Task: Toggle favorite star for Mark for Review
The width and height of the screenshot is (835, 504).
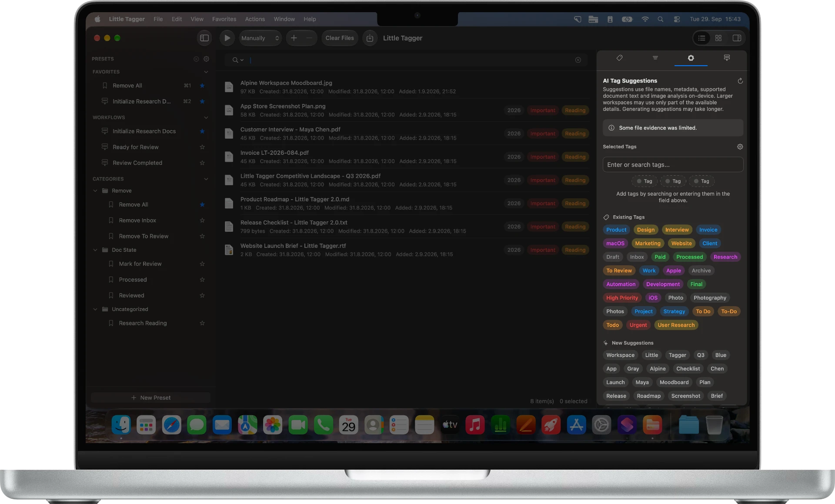Action: tap(202, 264)
